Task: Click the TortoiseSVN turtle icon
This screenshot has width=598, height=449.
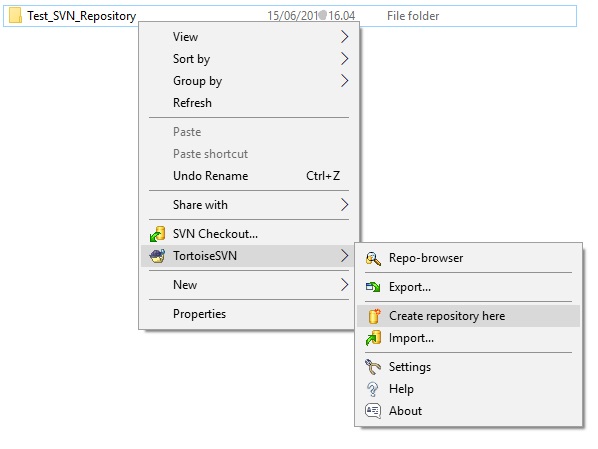Action: 157,256
